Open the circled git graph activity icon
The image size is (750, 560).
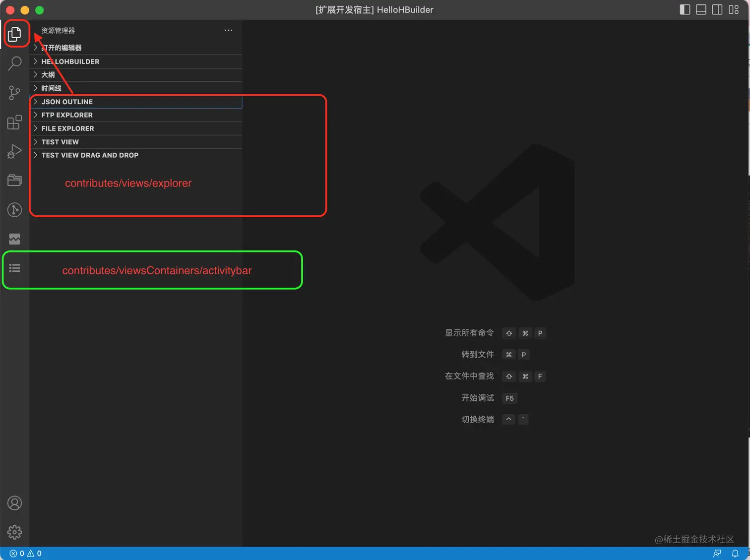click(x=15, y=210)
